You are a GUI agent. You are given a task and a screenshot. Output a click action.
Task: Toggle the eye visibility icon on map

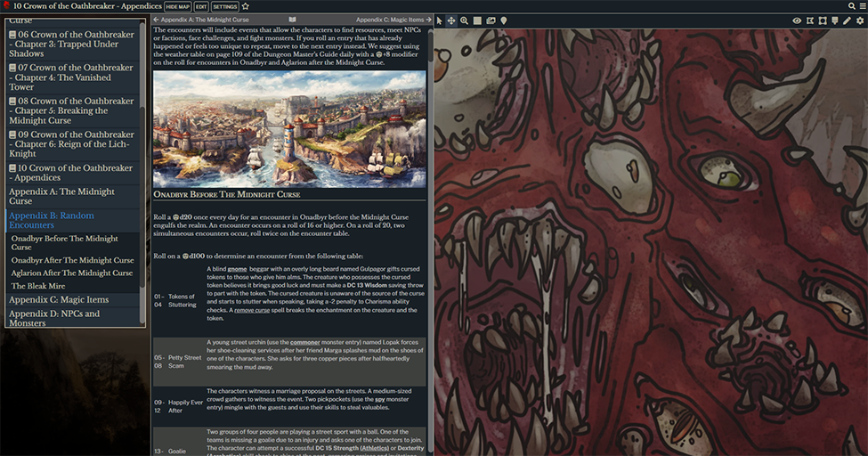tap(797, 20)
